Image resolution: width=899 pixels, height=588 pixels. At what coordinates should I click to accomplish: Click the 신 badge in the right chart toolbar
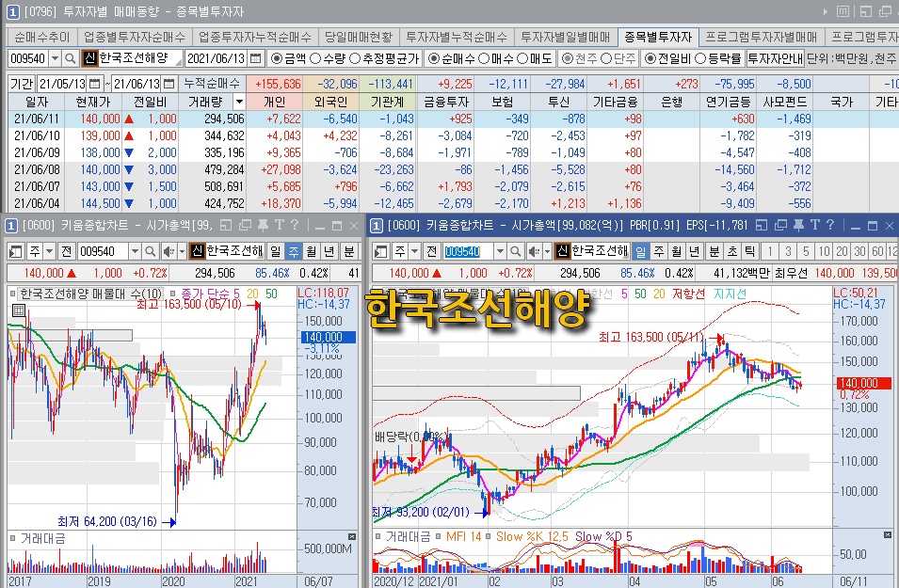click(x=562, y=251)
